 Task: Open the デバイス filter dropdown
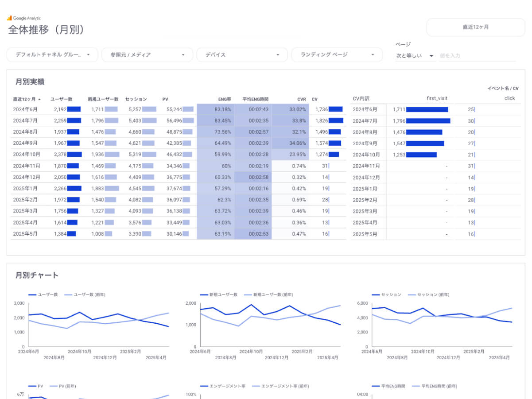(x=242, y=54)
